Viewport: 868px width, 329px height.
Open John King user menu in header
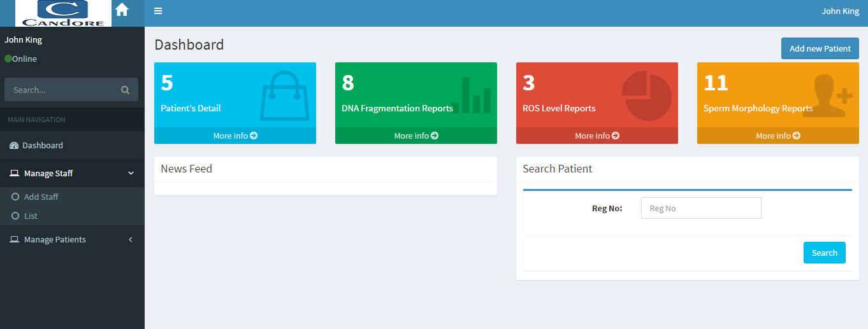pyautogui.click(x=840, y=11)
